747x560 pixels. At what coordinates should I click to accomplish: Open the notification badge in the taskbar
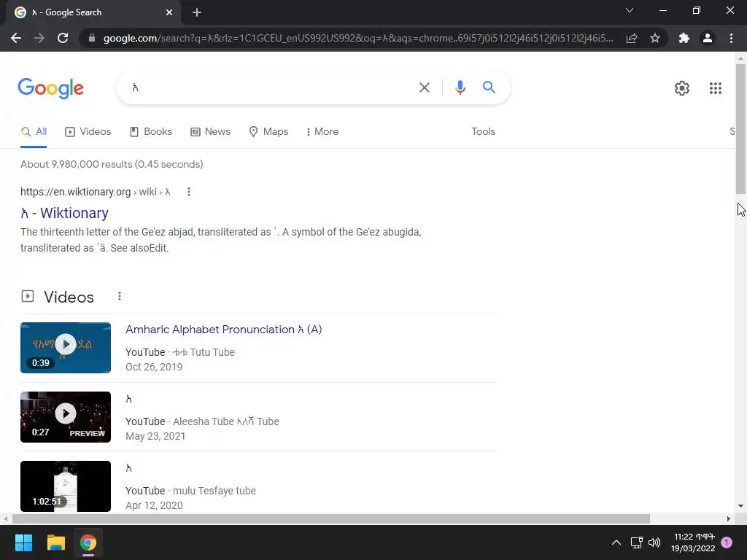(727, 542)
